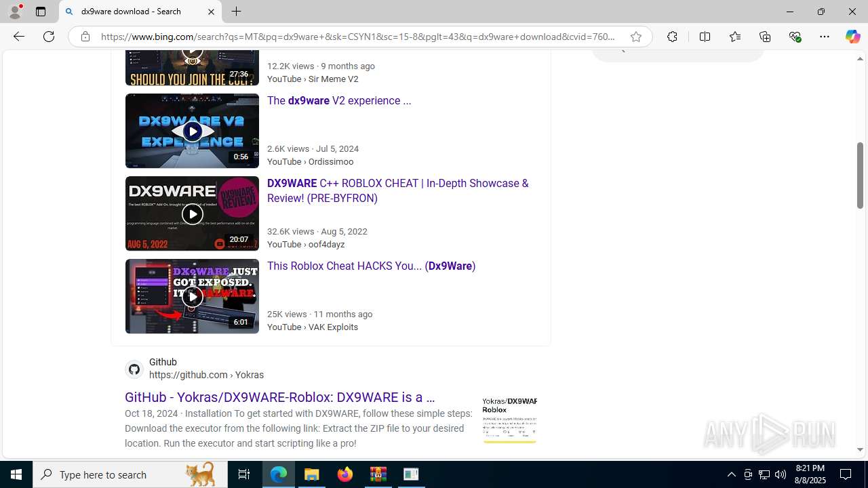Open This Roblox Cheat HACKS You link
The height and width of the screenshot is (488, 868).
pyautogui.click(x=371, y=266)
